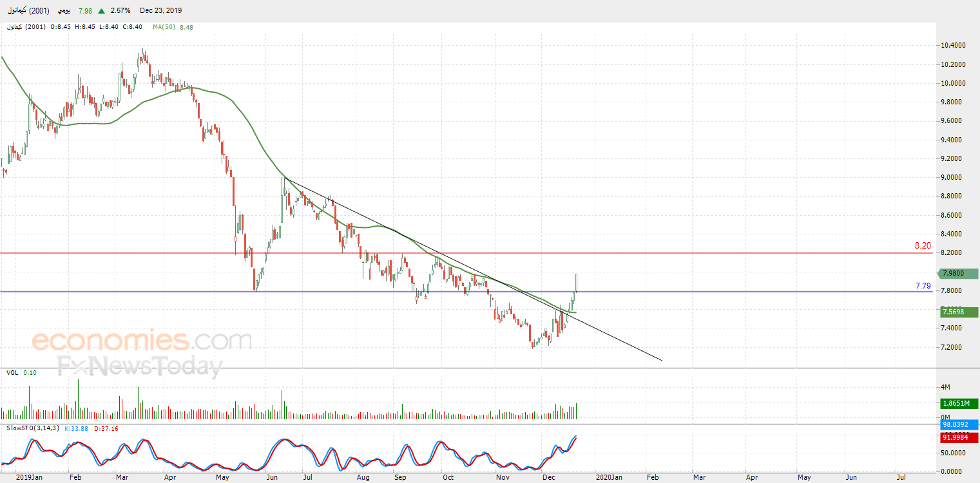
Task: Click the 2020Jan time axis label
Action: (608, 477)
